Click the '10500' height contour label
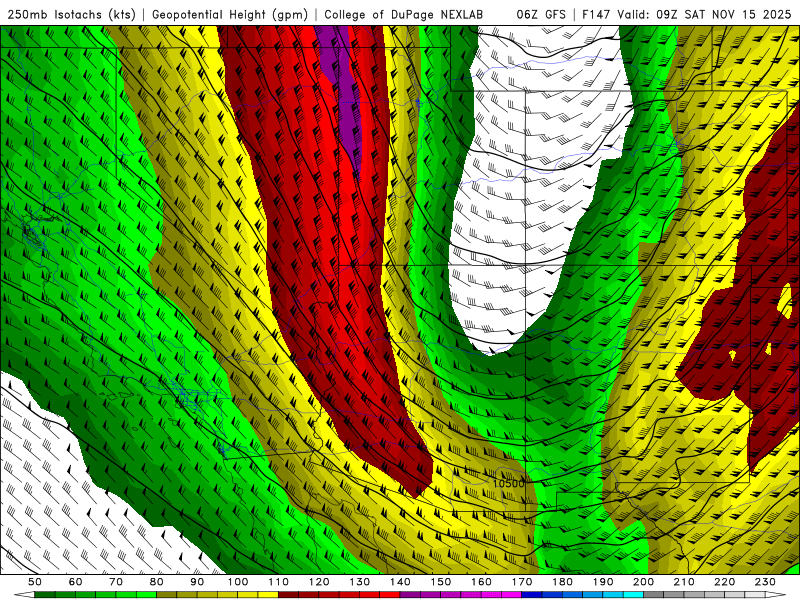The width and height of the screenshot is (800, 600). point(509,483)
